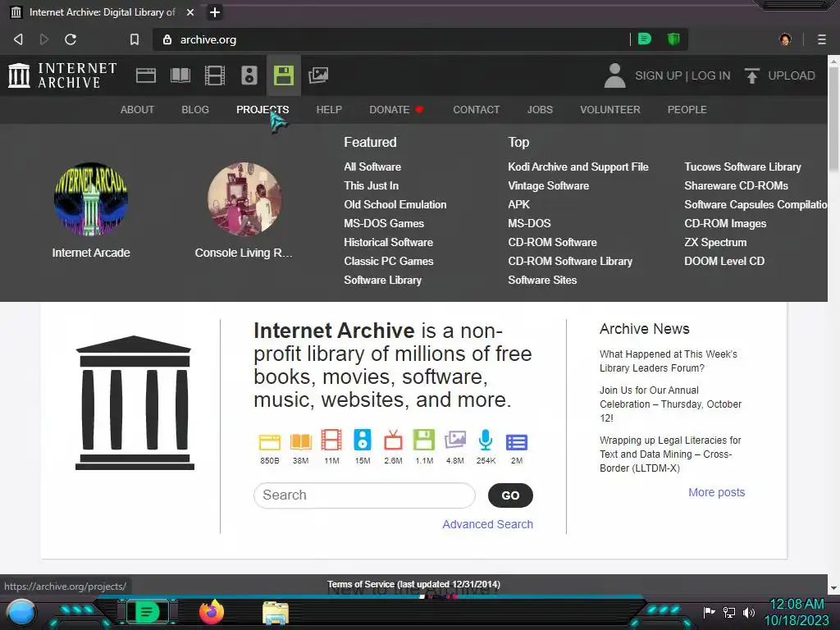Open the More posts link
Screen dimensions: 840x630
(x=716, y=492)
